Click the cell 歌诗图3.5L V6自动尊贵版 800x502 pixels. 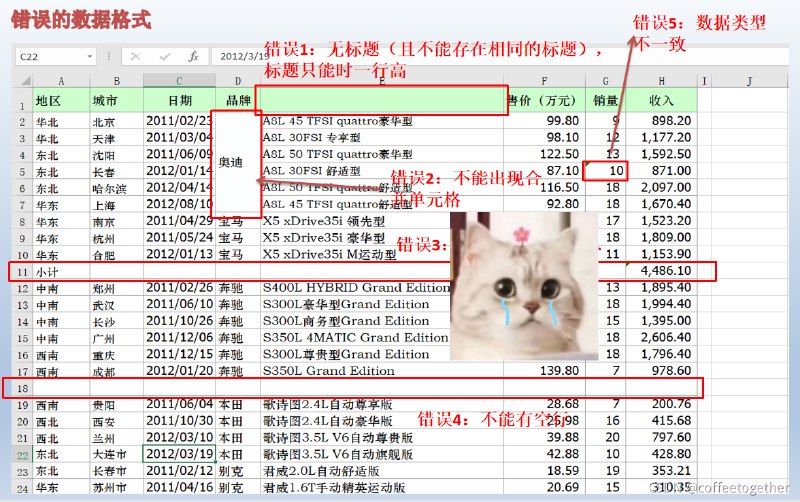click(382, 438)
